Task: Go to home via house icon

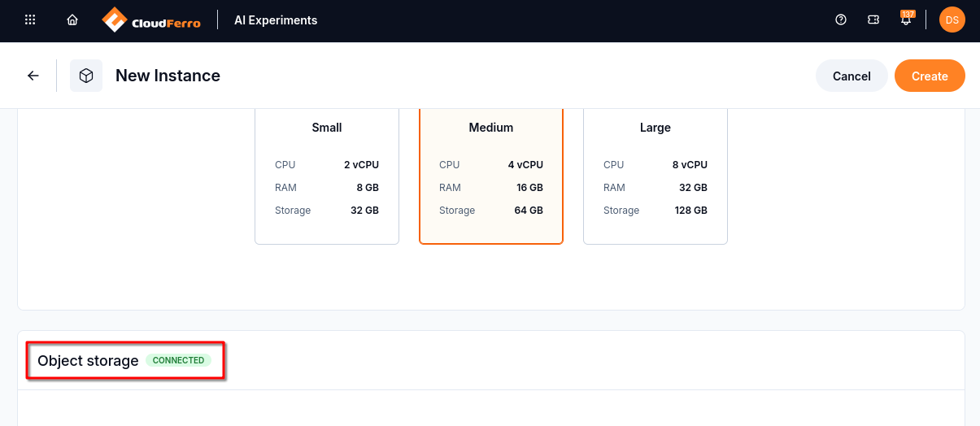Action: click(x=72, y=20)
